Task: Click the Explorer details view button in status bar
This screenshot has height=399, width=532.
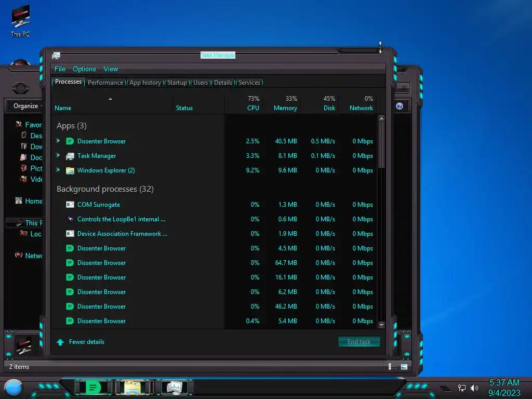Action: [x=390, y=366]
